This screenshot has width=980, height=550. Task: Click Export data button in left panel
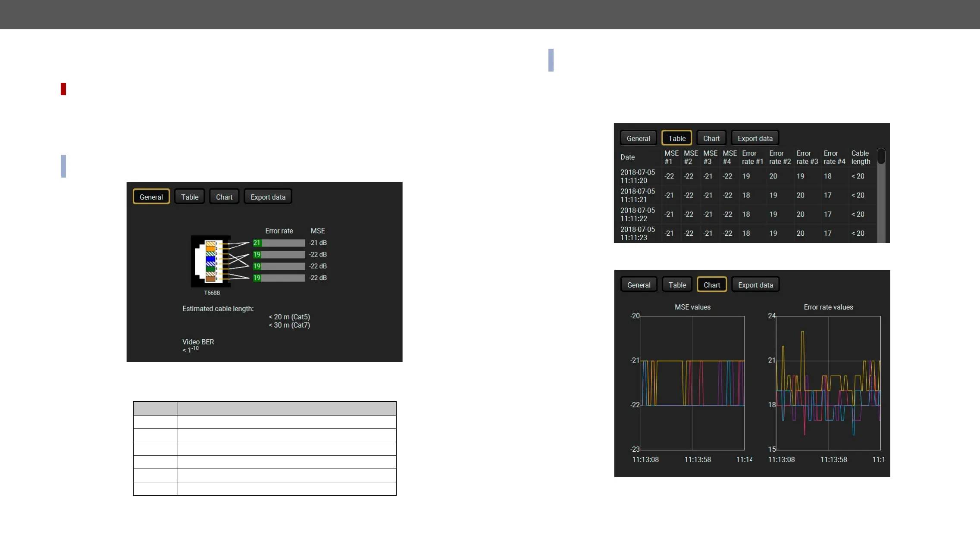[268, 197]
